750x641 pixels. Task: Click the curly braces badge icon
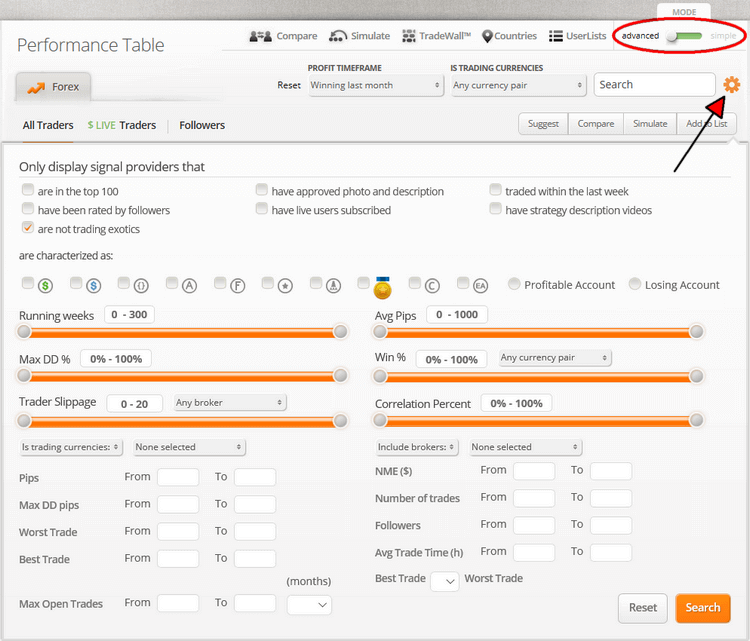tap(141, 286)
